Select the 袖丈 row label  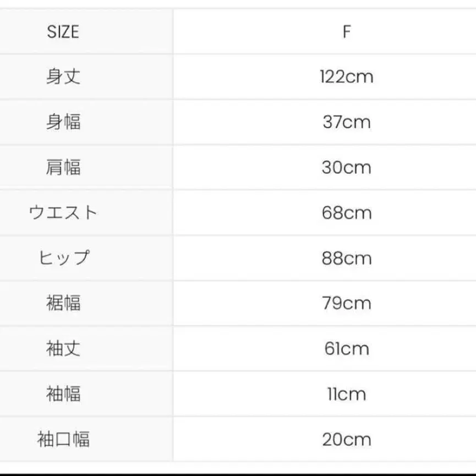click(63, 348)
